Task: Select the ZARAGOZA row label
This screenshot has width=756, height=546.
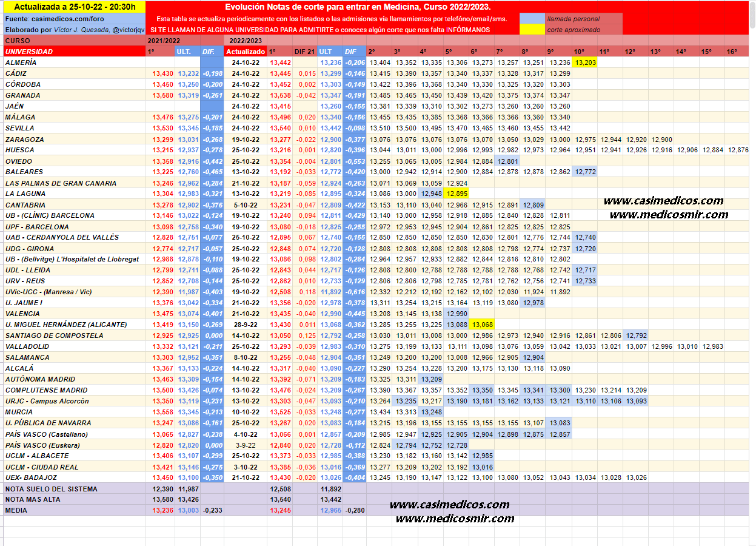Action: point(24,139)
